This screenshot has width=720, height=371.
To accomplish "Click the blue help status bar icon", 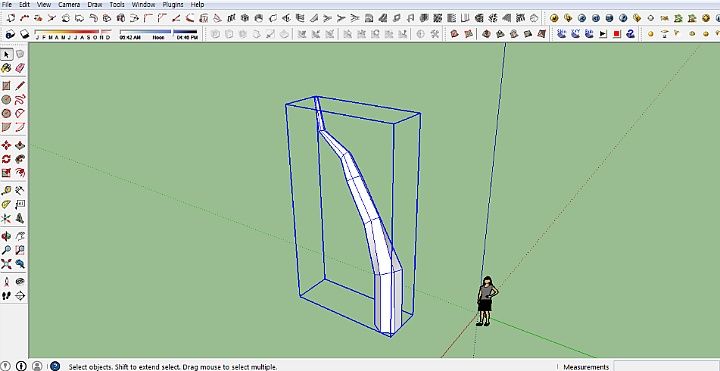I will [x=55, y=366].
